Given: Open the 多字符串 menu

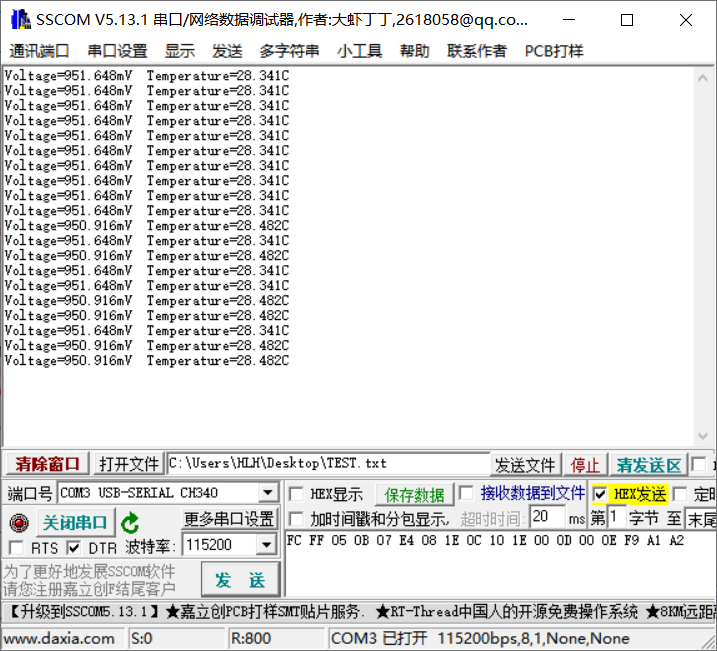Looking at the screenshot, I should 290,51.
